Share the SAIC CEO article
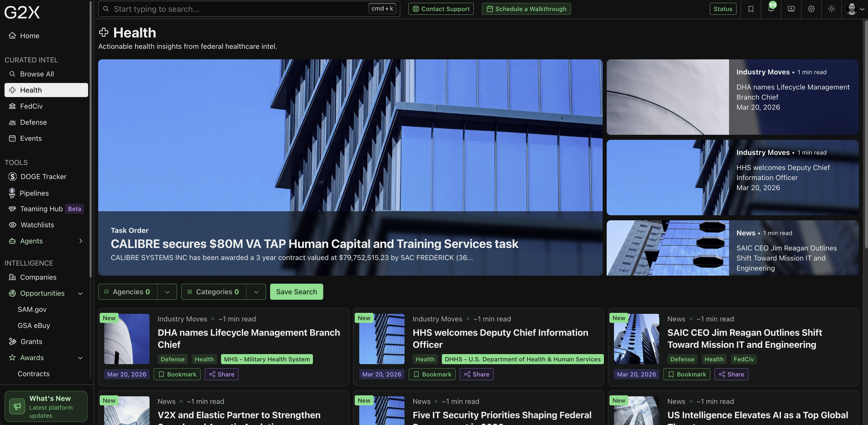 731,374
